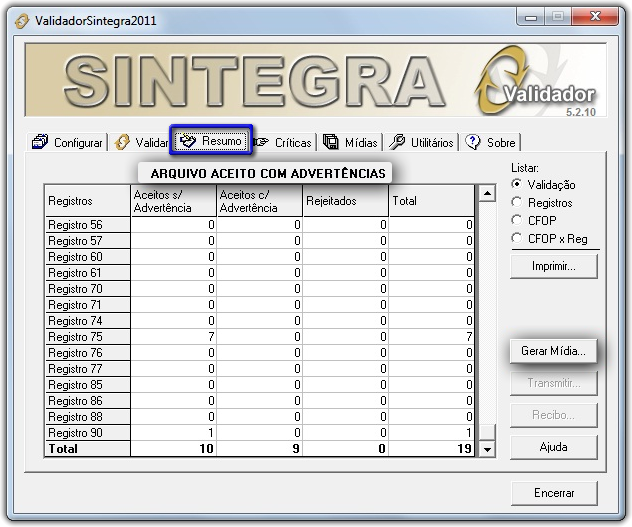This screenshot has width=632, height=527.
Task: Click the Mídias diskettes icon
Action: pos(331,142)
